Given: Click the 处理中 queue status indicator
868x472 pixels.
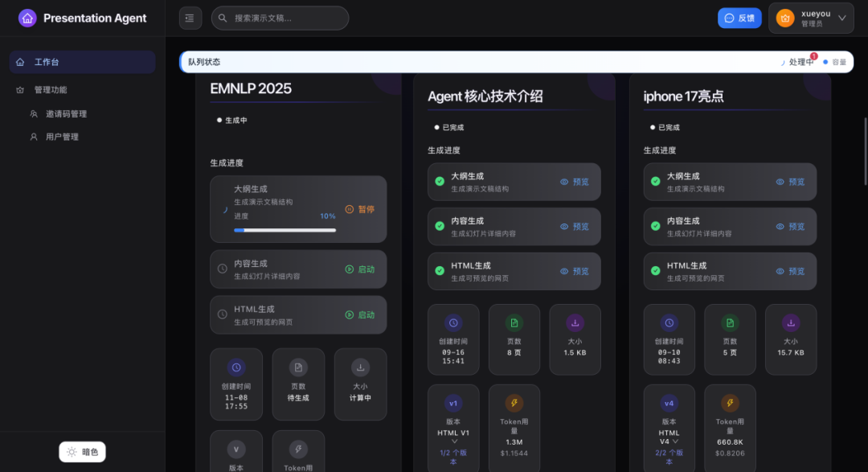Looking at the screenshot, I should [797, 62].
